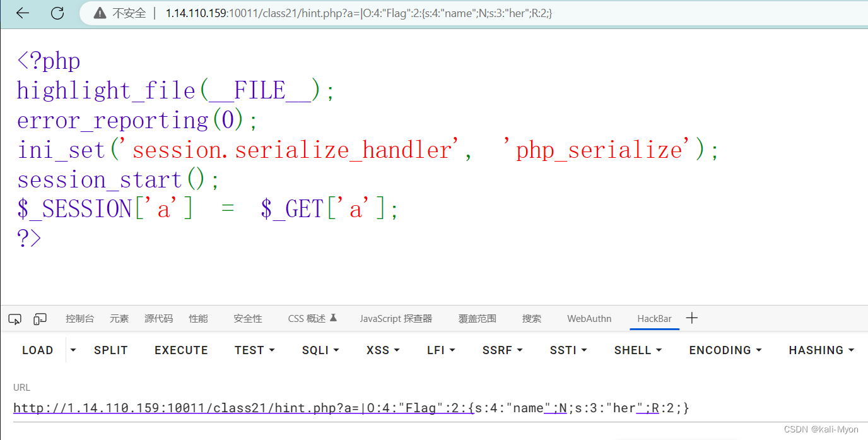Open the SQLI payload dropdown

(320, 350)
